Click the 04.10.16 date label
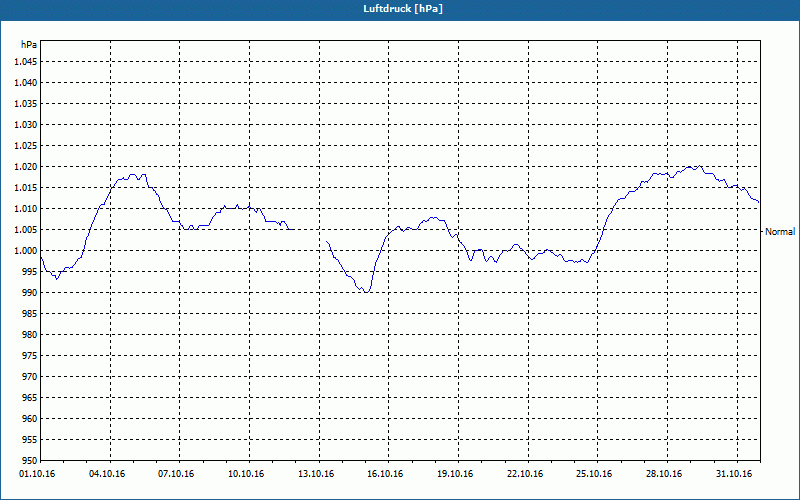The image size is (800, 500). [107, 474]
